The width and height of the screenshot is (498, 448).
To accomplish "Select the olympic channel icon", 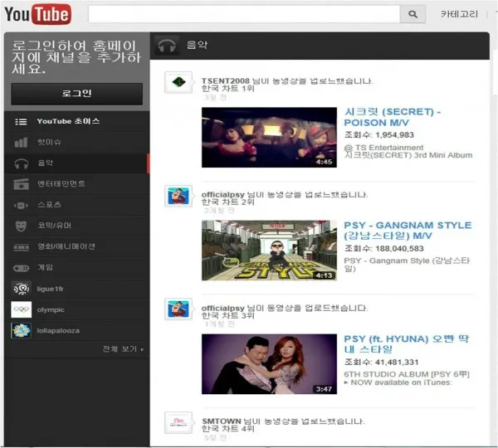I will click(22, 309).
